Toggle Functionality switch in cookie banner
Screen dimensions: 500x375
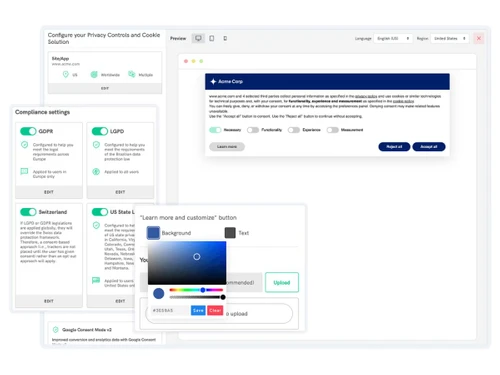[253, 130]
